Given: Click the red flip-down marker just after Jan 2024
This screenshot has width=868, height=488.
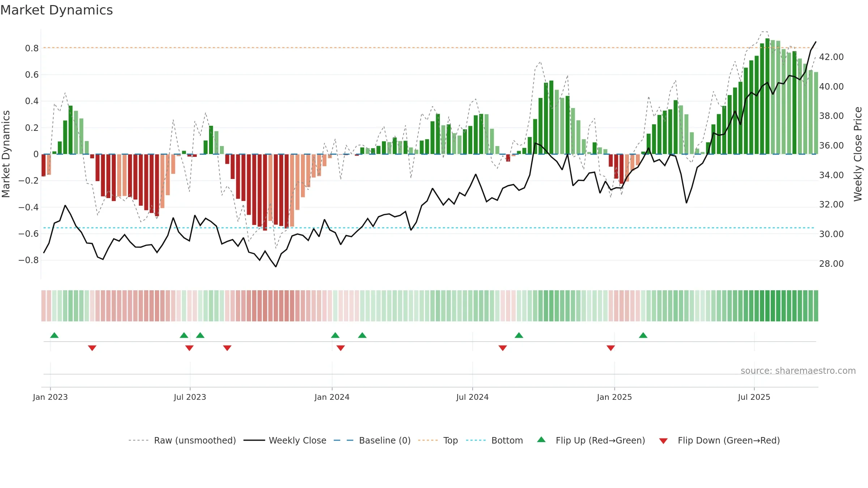Looking at the screenshot, I should (341, 348).
